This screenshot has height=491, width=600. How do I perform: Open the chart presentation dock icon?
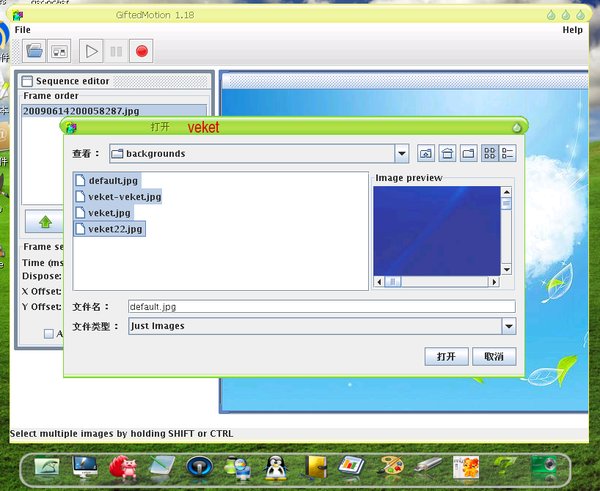[352, 467]
